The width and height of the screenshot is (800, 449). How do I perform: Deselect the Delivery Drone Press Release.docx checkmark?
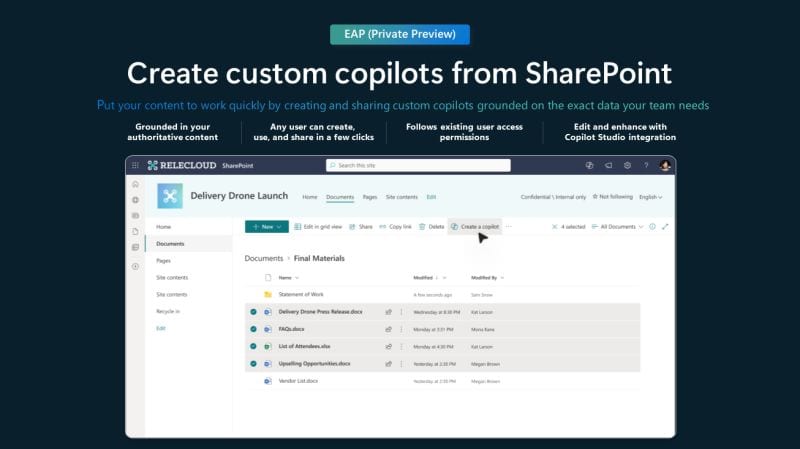click(253, 312)
